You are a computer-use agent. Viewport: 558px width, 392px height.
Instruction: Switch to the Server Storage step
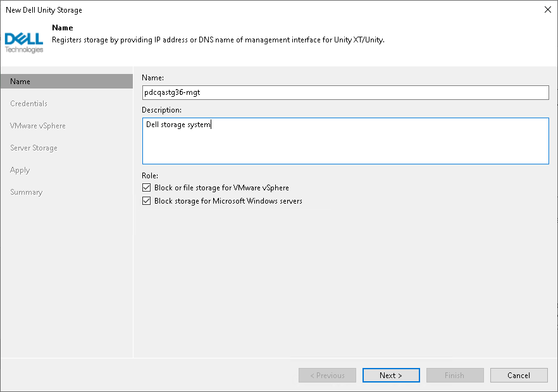tap(34, 148)
